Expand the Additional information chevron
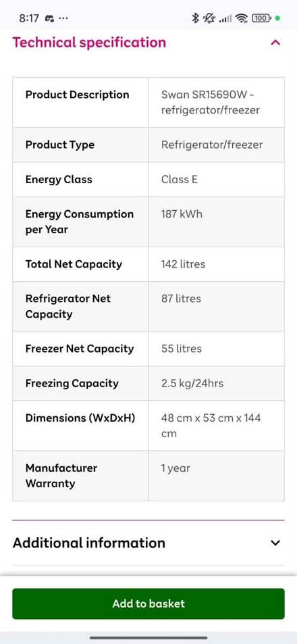297x644 pixels. 275,543
